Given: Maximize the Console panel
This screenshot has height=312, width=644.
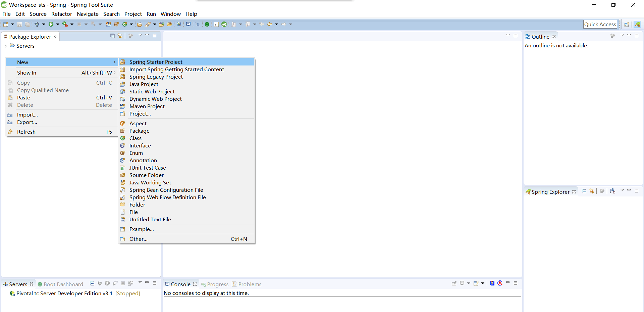Looking at the screenshot, I should 516,283.
